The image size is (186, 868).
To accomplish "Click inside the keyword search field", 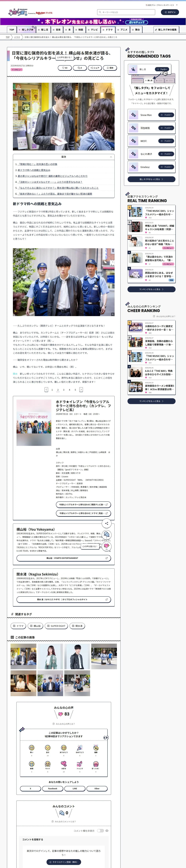I will point(126,12).
